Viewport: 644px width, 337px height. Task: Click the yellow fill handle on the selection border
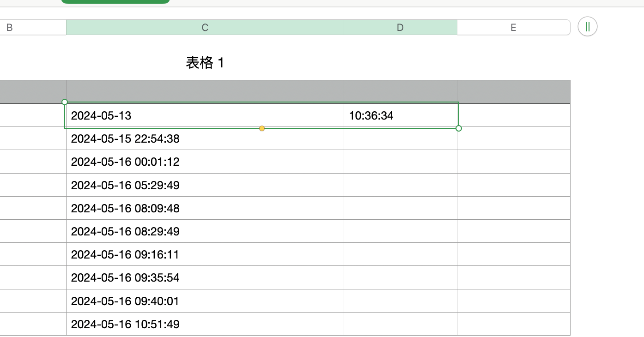click(x=262, y=128)
